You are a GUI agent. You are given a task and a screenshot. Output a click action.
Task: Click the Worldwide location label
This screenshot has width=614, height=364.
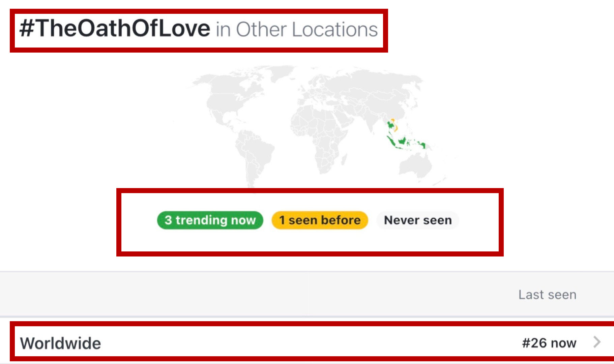pyautogui.click(x=61, y=343)
